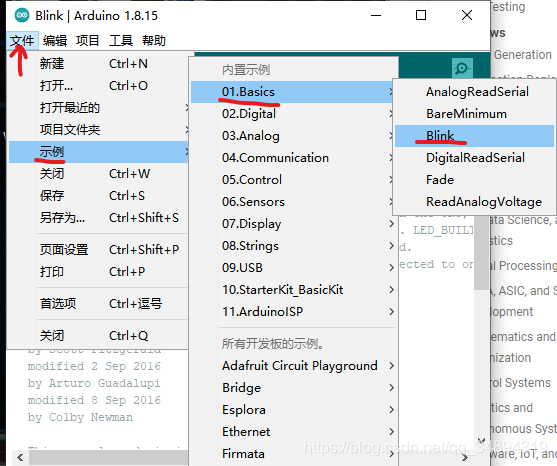Expand the Bridge examples submenu

coord(293,388)
